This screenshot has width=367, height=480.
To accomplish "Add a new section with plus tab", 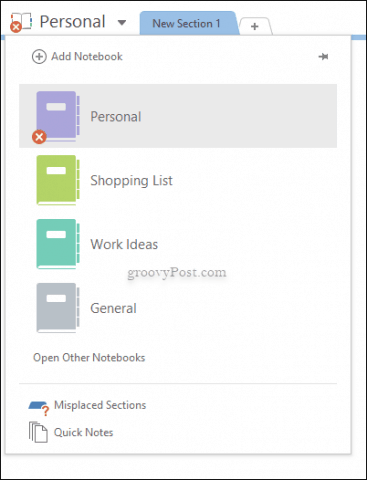I will click(x=255, y=26).
